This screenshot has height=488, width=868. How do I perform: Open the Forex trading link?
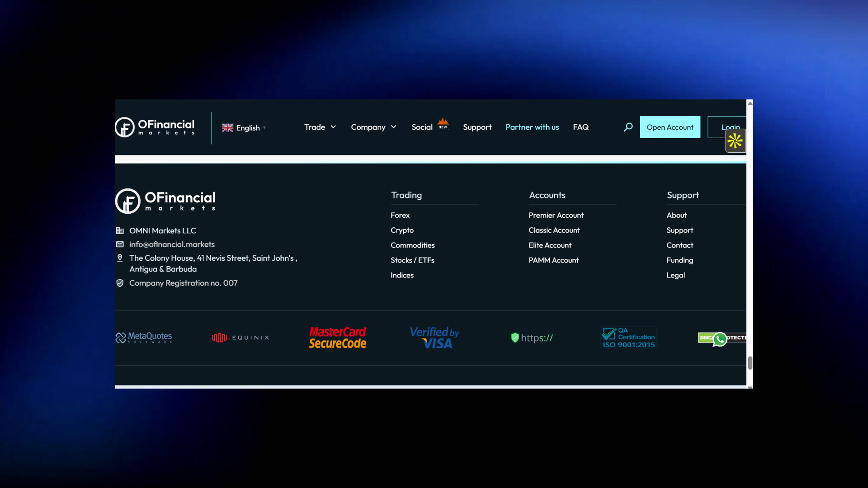pos(400,215)
